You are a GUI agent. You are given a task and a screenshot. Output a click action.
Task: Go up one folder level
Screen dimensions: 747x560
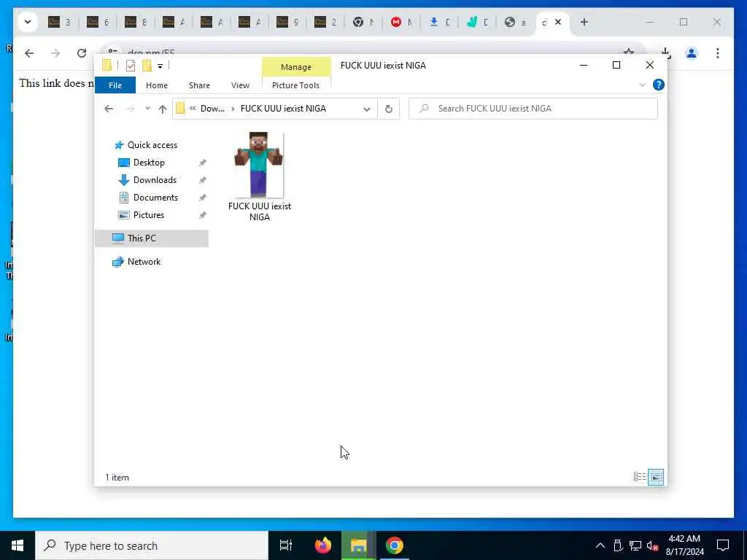tap(163, 109)
